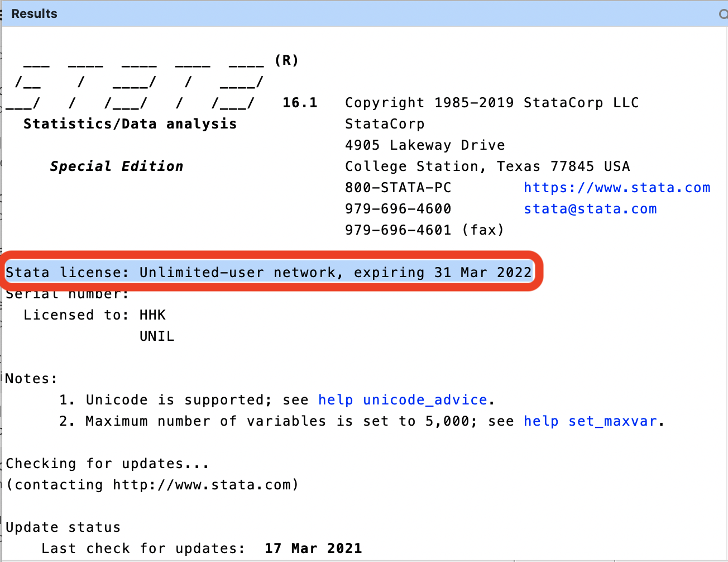Click the 979-696-4600 phone number
The image size is (728, 562).
point(397,209)
